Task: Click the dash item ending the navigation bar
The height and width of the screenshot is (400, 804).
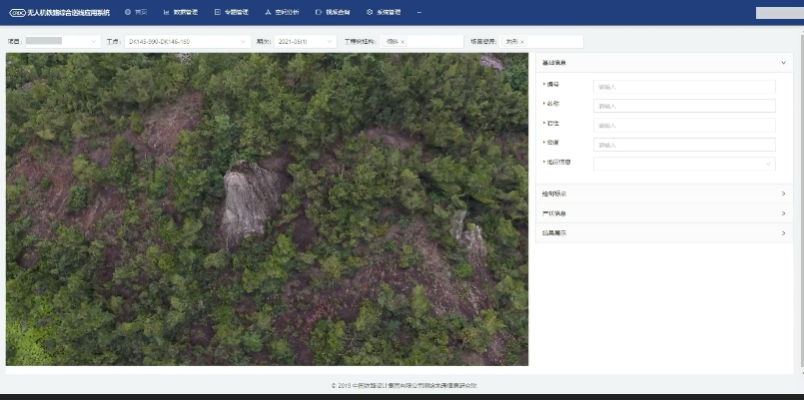Action: [418, 13]
